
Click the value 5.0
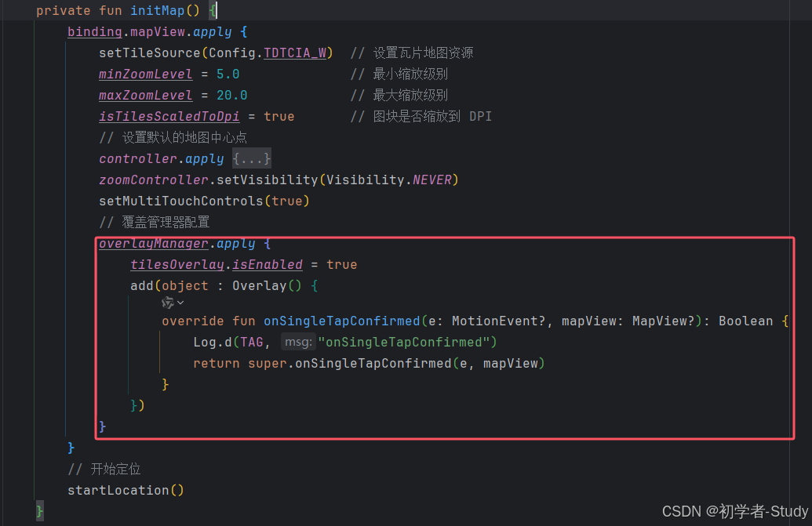(x=228, y=74)
